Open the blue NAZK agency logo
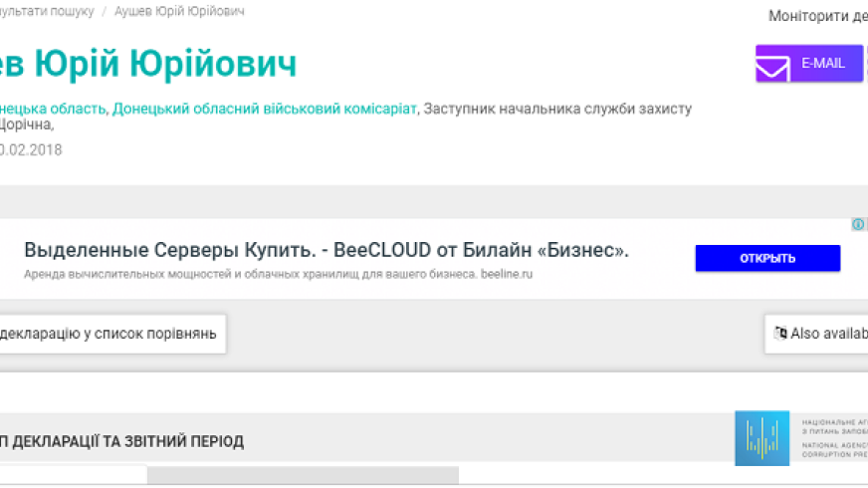 pyautogui.click(x=761, y=438)
